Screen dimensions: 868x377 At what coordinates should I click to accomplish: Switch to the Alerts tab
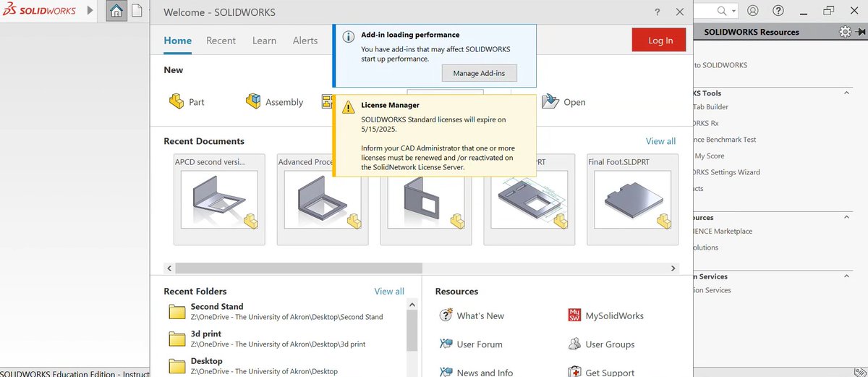[305, 41]
